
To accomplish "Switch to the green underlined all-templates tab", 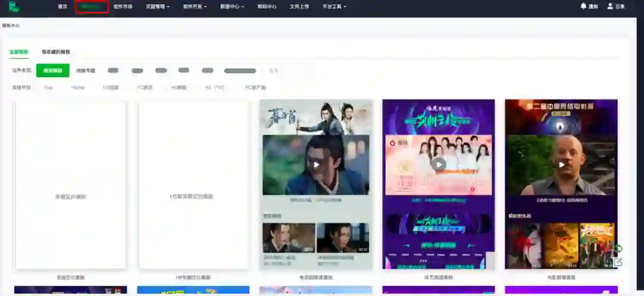I will pos(19,52).
